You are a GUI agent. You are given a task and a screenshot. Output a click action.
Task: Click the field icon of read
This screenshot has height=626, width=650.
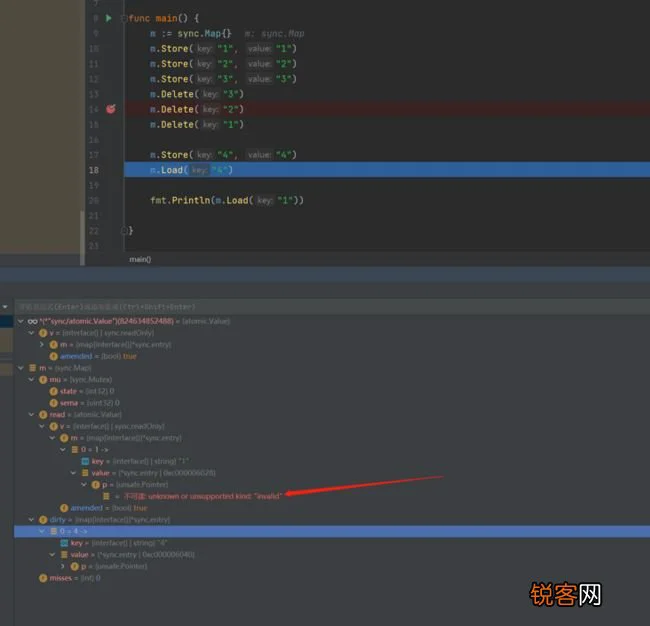pos(43,414)
